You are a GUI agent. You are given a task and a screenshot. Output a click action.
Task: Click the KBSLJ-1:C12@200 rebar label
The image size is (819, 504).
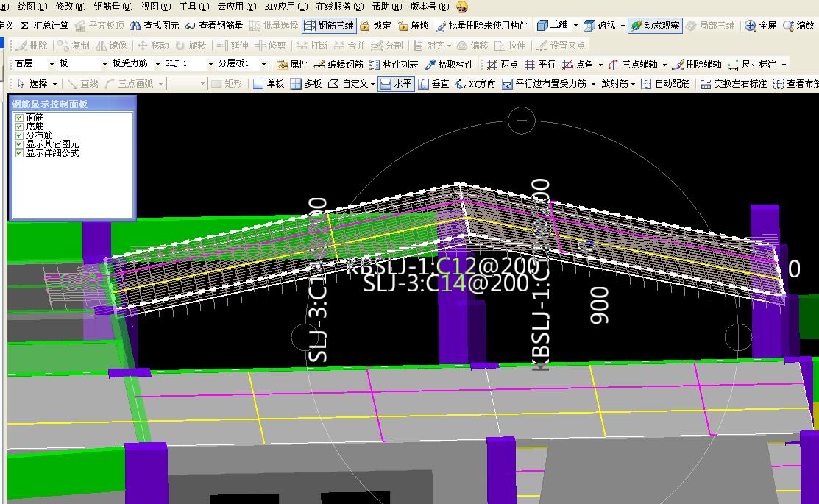click(442, 266)
